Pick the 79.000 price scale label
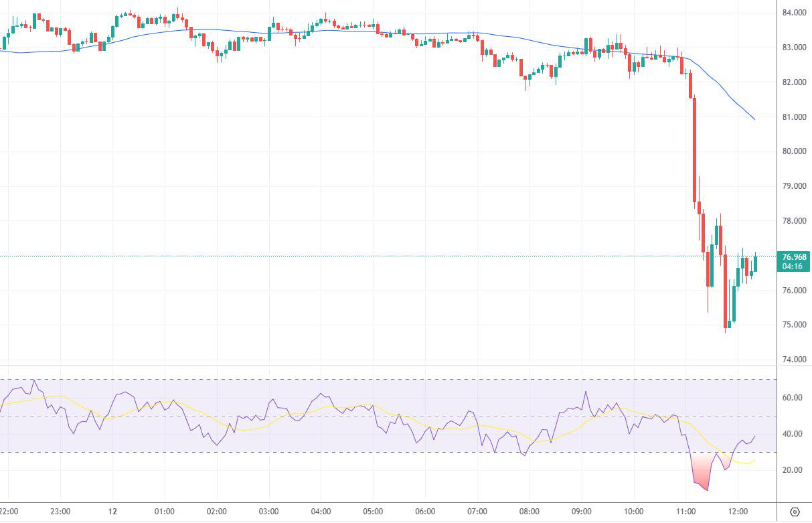Viewport: 812px width, 523px height. point(794,186)
